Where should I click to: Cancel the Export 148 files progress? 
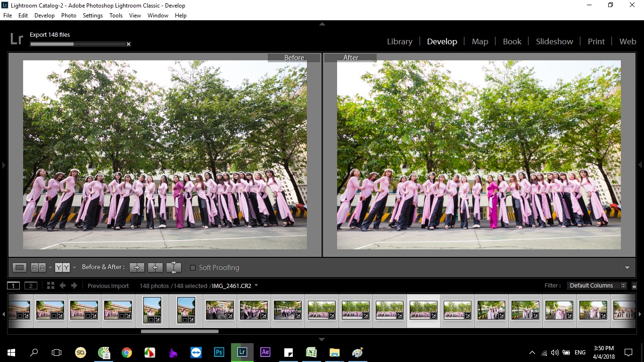[128, 44]
